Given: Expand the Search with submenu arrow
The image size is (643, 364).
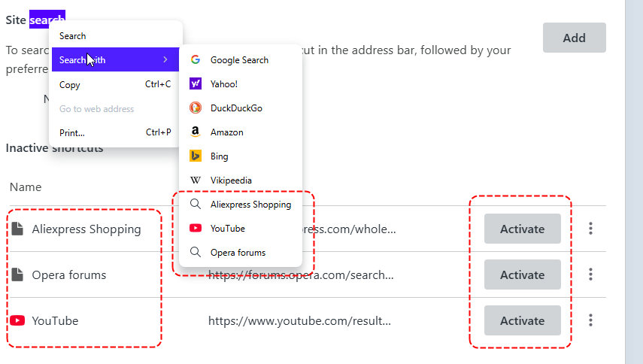Looking at the screenshot, I should [165, 59].
